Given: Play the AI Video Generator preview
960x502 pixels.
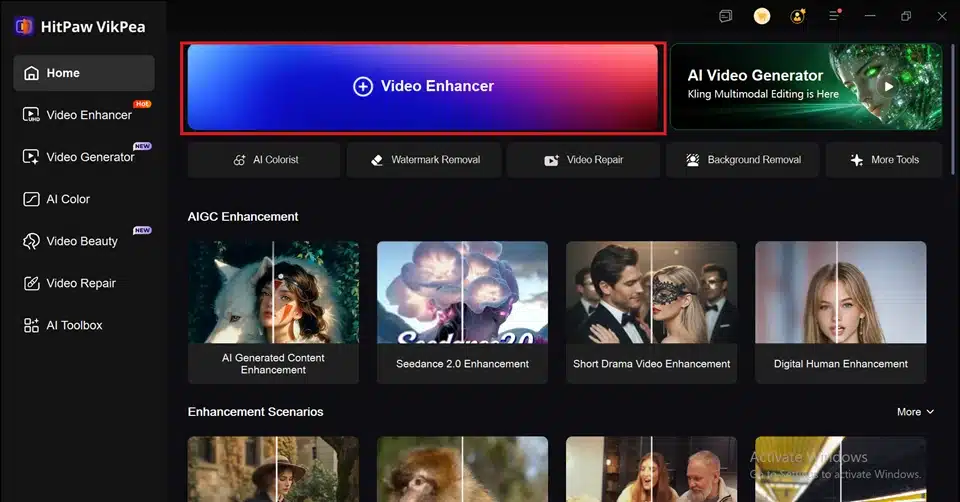Looking at the screenshot, I should (x=888, y=86).
